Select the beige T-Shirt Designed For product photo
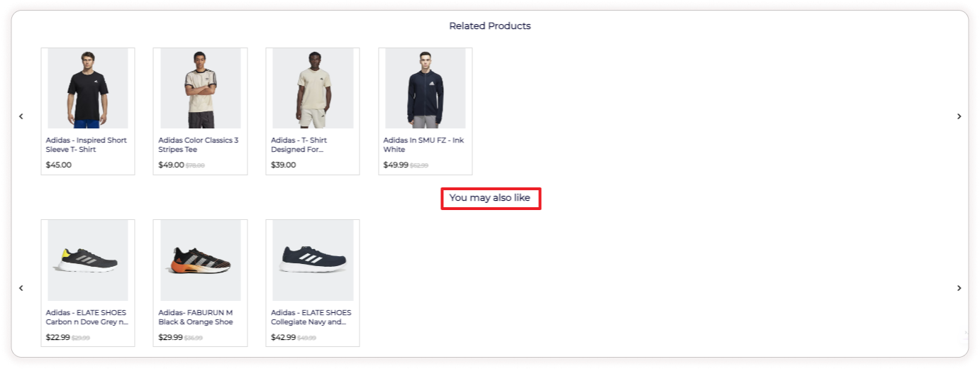 click(312, 89)
